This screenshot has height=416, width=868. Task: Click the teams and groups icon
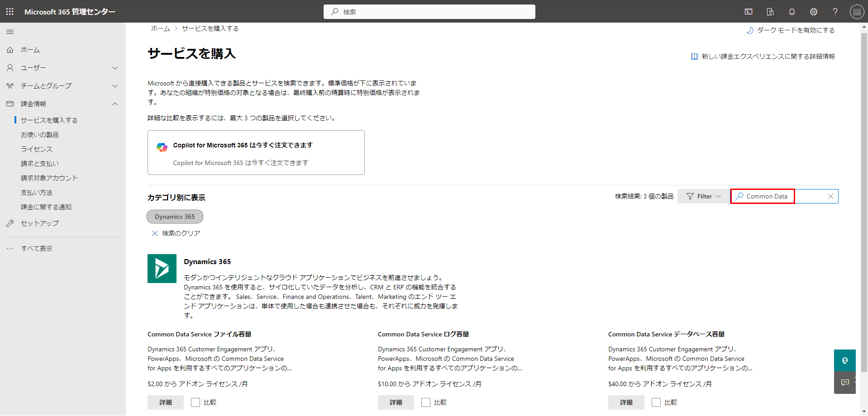pyautogui.click(x=10, y=85)
